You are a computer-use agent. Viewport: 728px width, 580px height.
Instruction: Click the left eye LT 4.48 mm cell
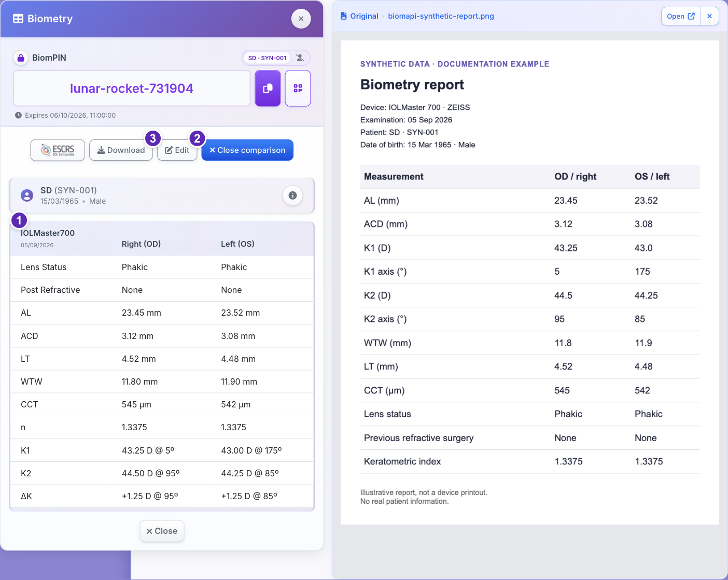pos(238,359)
